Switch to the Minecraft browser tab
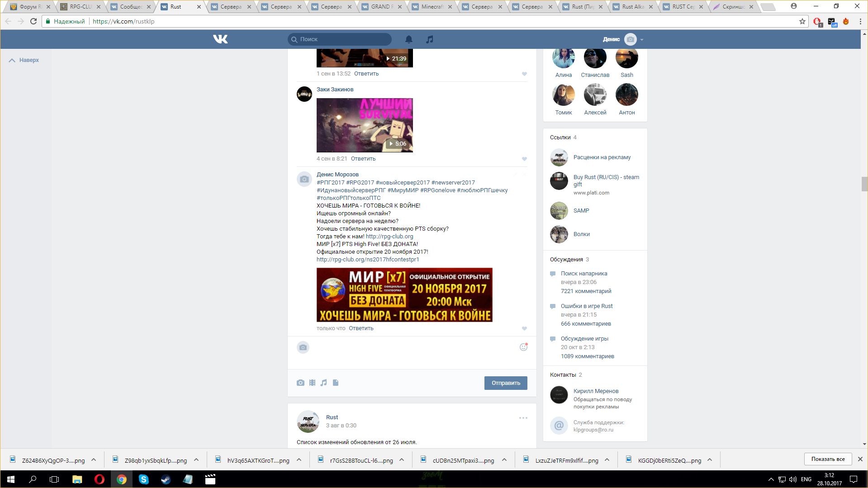The height and width of the screenshot is (488, 868). click(x=432, y=7)
